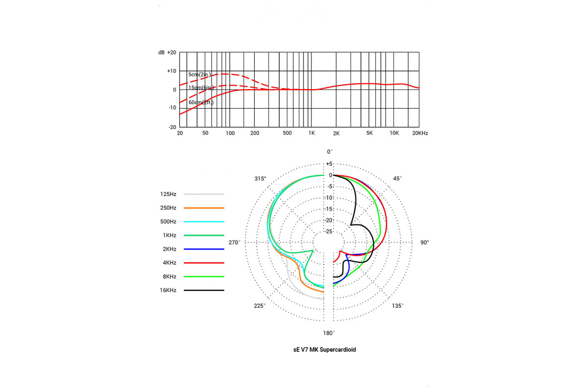Click the 180° polar angle label
588x392 pixels.
pyautogui.click(x=329, y=333)
